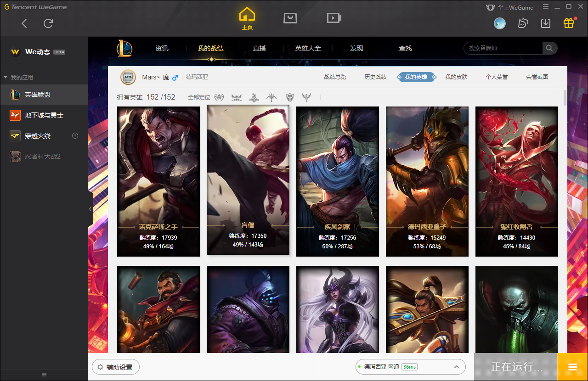Select 穿越火线 in the sidebar

coord(44,136)
